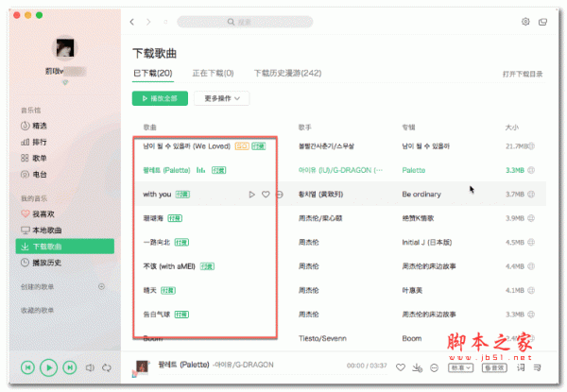Sort by 专辑 column header
The image size is (567, 392).
tap(408, 128)
